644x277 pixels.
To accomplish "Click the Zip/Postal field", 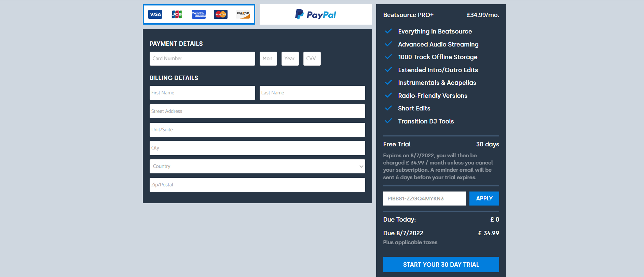I will (x=257, y=185).
